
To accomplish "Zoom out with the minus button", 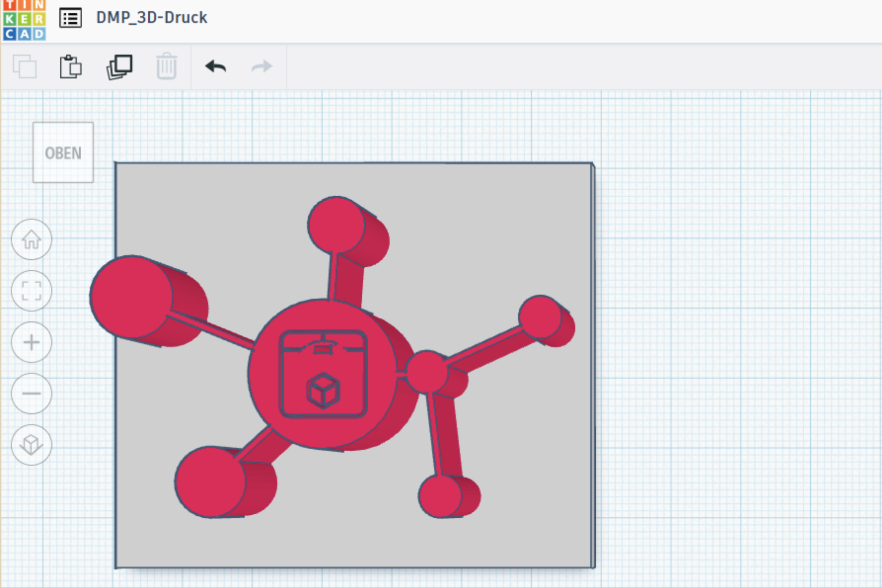I will click(x=31, y=393).
